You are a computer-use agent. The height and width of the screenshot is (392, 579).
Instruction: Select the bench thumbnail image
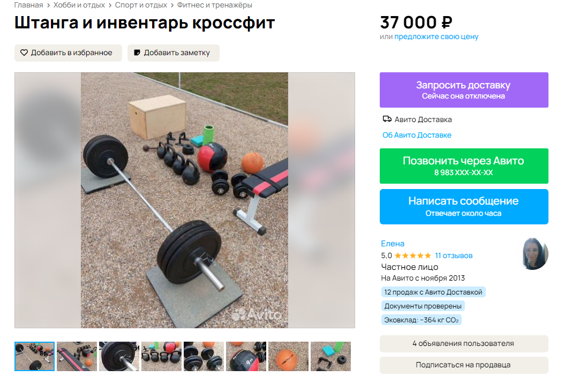pyautogui.click(x=77, y=356)
